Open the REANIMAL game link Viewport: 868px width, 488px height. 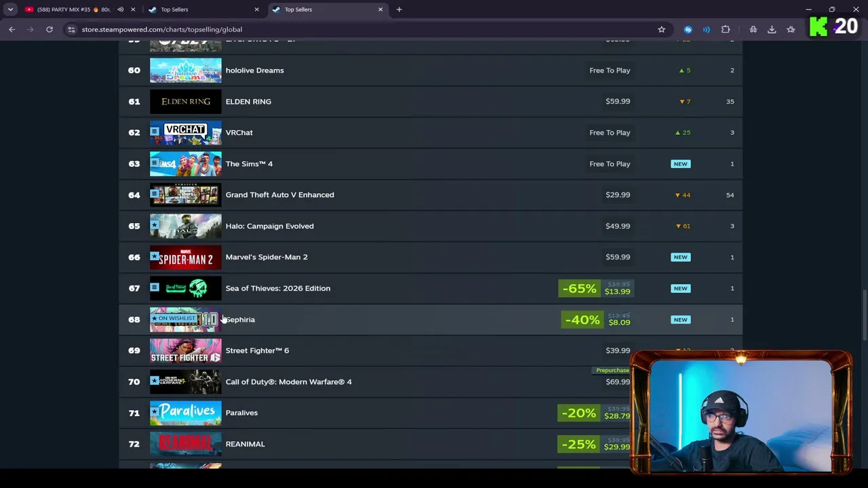point(245,444)
